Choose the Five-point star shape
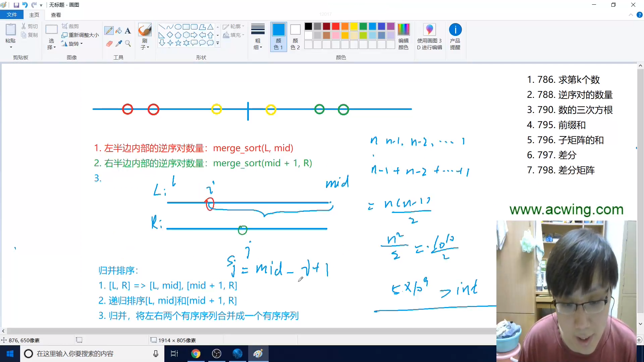644x362 pixels. [x=178, y=43]
